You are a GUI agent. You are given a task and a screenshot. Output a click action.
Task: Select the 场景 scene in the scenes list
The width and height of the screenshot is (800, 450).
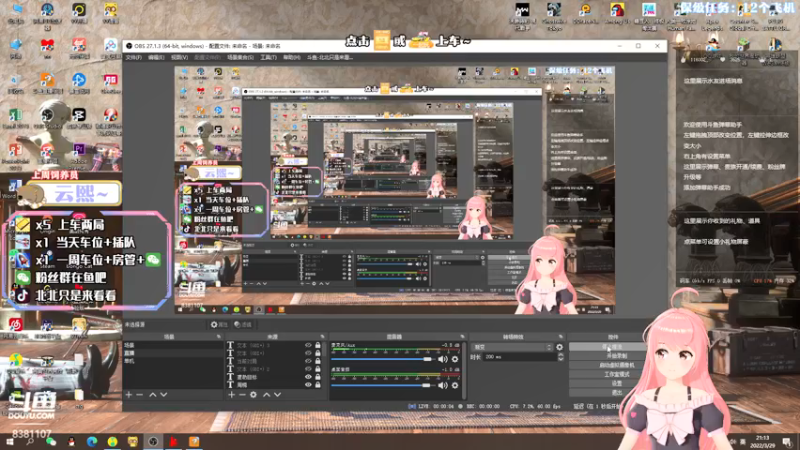click(172, 345)
